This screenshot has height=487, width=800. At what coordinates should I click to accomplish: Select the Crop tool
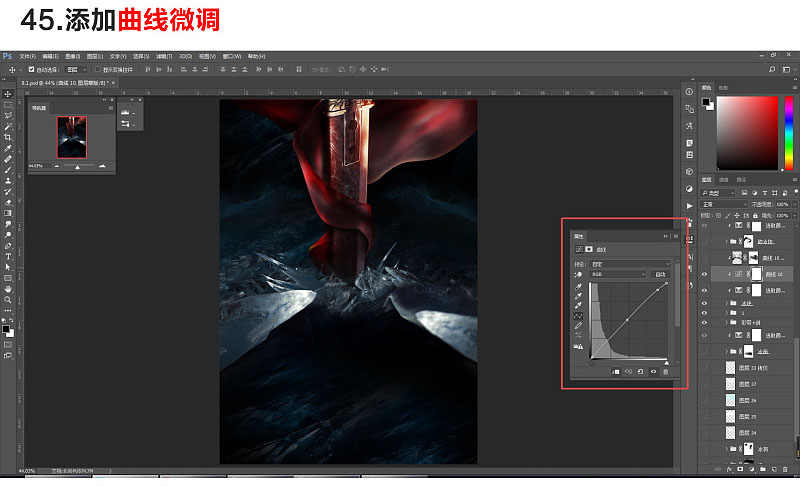pyautogui.click(x=8, y=137)
